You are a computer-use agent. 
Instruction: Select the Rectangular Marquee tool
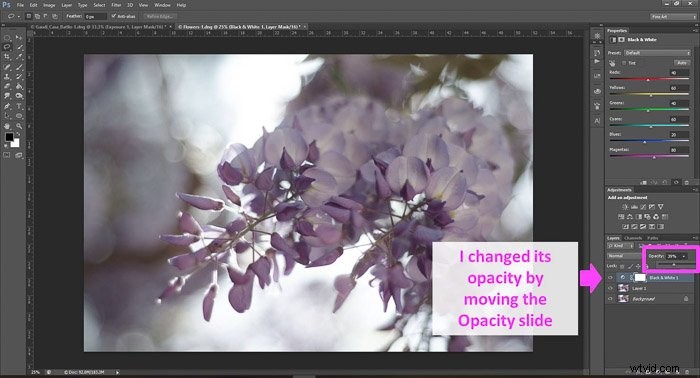pos(7,37)
